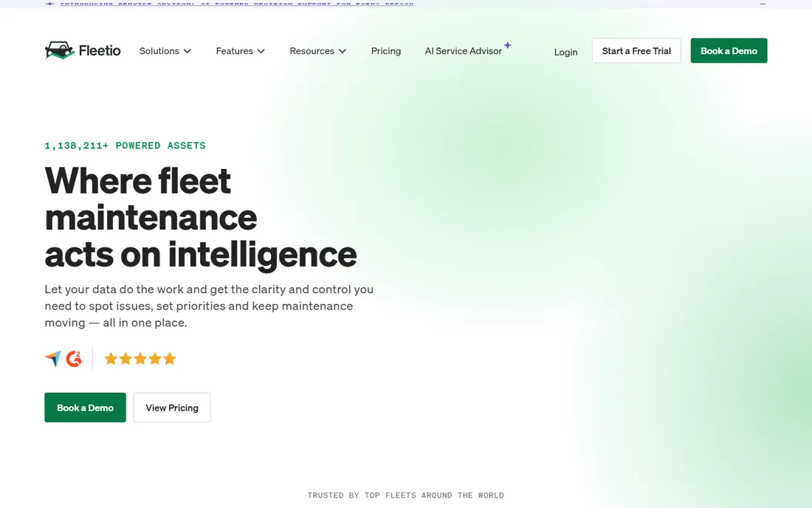Click the "Where fleet maintenance acts on intelligence" headline
Screen dimensions: 812x508
(200, 218)
